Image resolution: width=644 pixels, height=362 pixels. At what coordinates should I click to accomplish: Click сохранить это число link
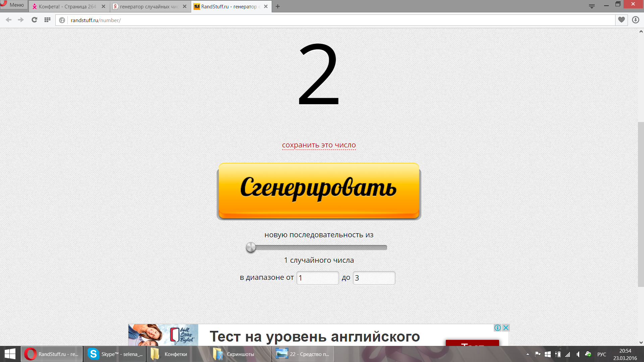tap(319, 145)
